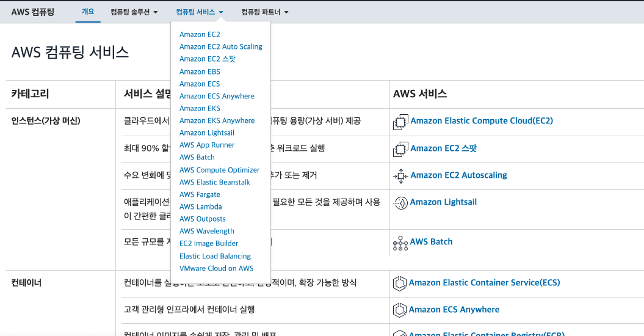Viewport: 644px width, 336px height.
Task: Open Amazon EC2 Autoscaling table link
Action: 459,175
